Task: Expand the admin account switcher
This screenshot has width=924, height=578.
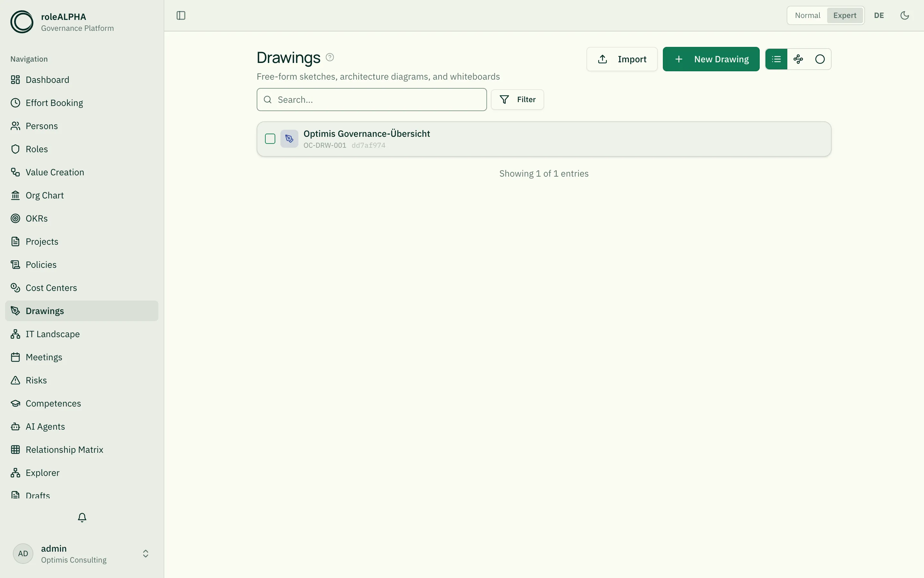Action: [x=145, y=554]
